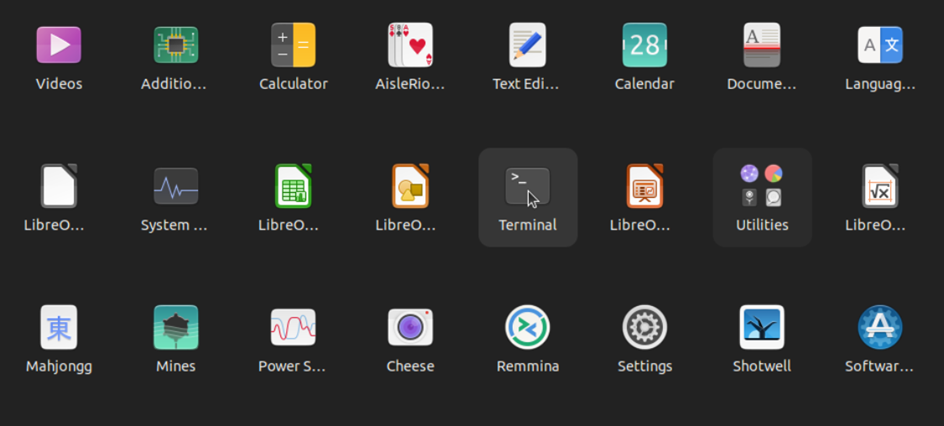Start the AisleRiot solitaire card game
944x426 pixels.
410,45
